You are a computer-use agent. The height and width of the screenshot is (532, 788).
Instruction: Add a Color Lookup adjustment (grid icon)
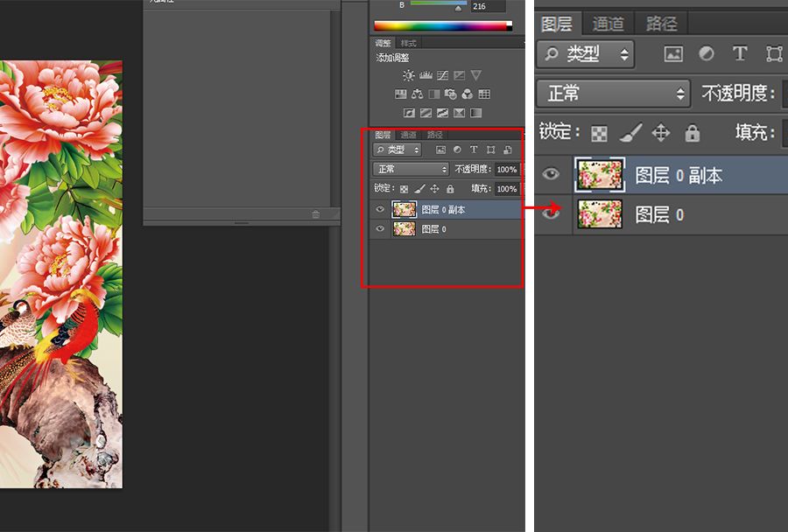pyautogui.click(x=484, y=94)
